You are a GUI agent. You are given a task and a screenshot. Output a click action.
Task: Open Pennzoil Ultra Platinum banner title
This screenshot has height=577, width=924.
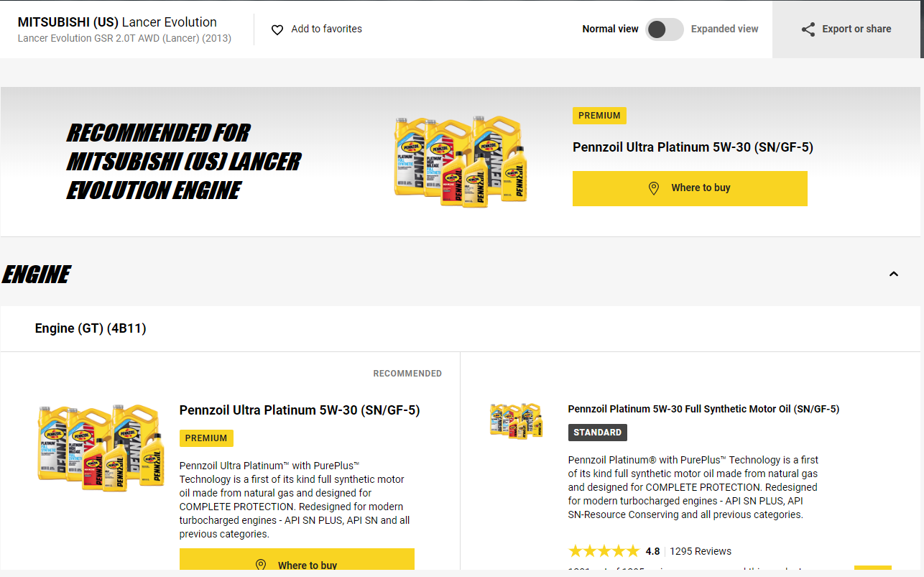click(693, 147)
